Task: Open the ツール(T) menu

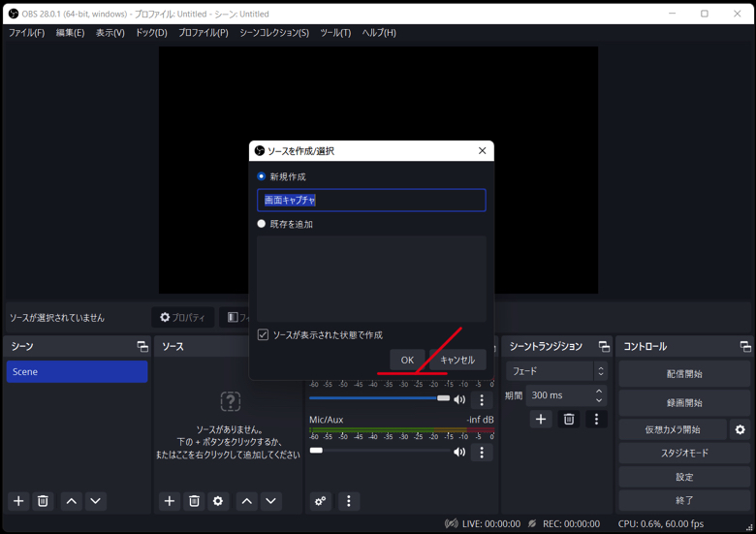Action: [x=335, y=33]
